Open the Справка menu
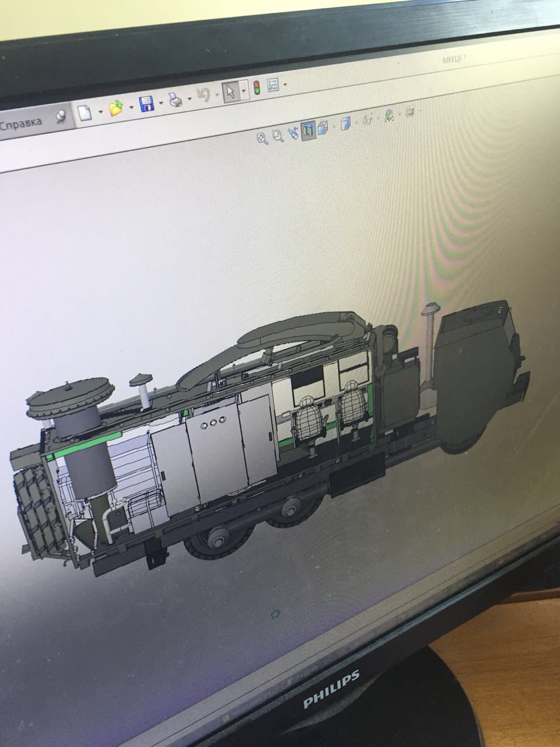 21,124
